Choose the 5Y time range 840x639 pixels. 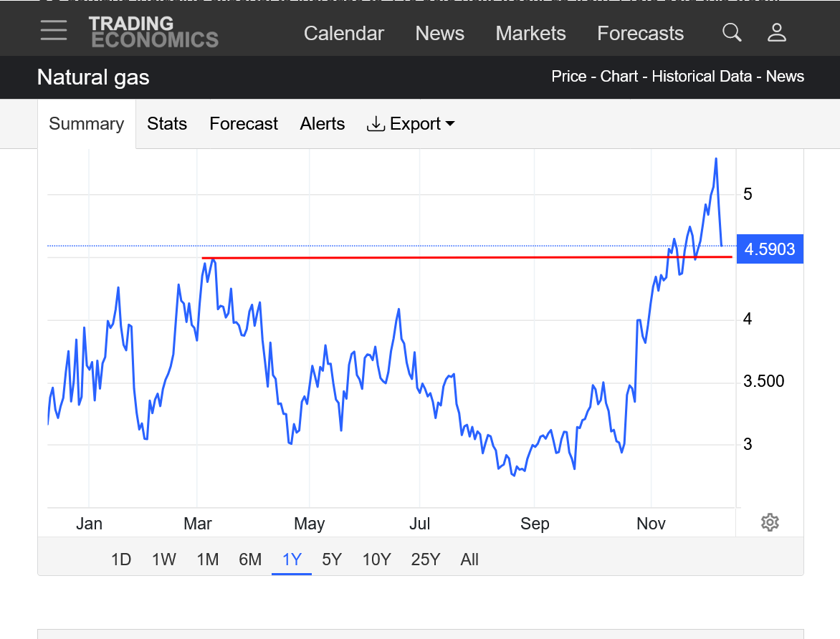332,559
